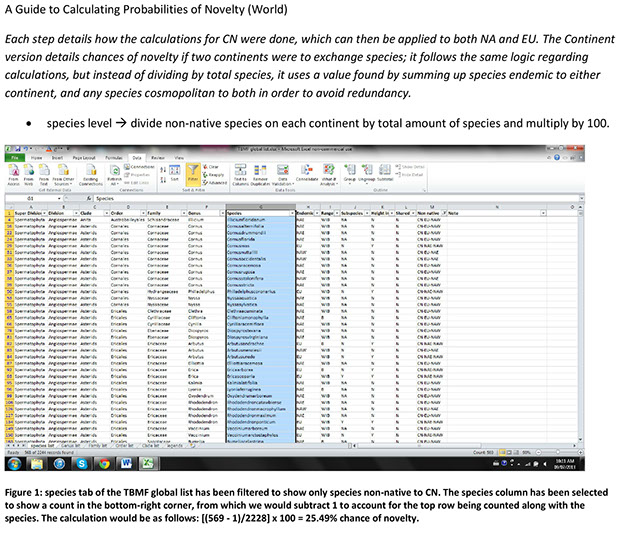This screenshot has height=533, width=624.
Task: Open the Sort dialog icon
Action: pyautogui.click(x=175, y=174)
